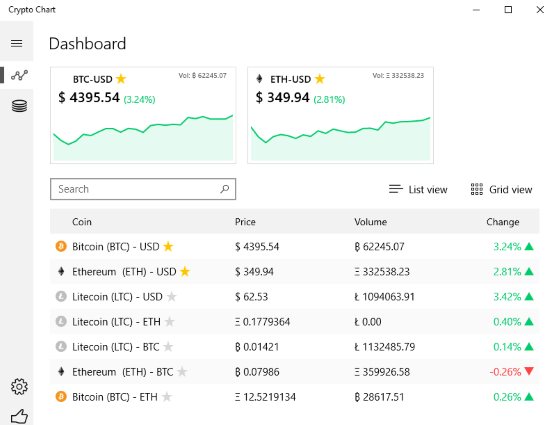Unfavorite BTC-USD star in top card

121,79
